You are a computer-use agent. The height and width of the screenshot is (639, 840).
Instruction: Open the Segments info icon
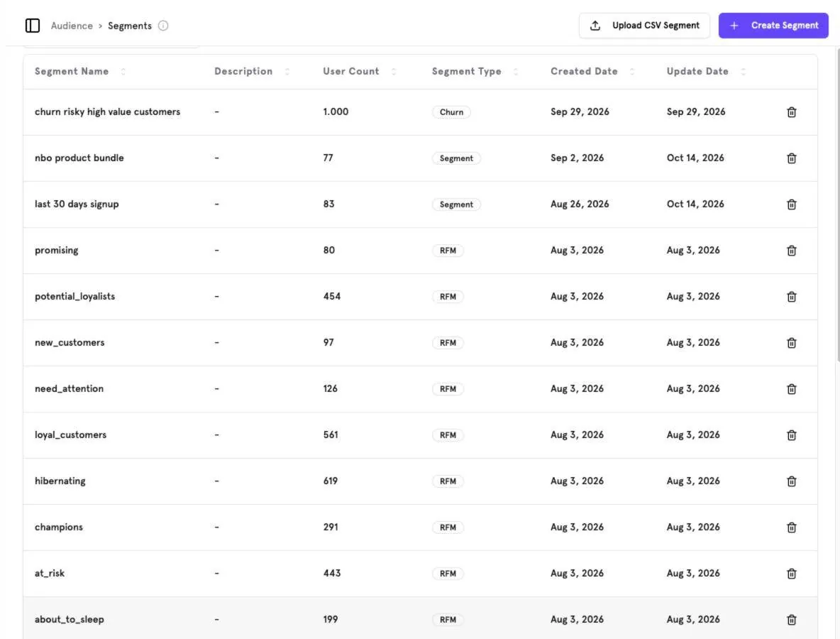pos(163,26)
